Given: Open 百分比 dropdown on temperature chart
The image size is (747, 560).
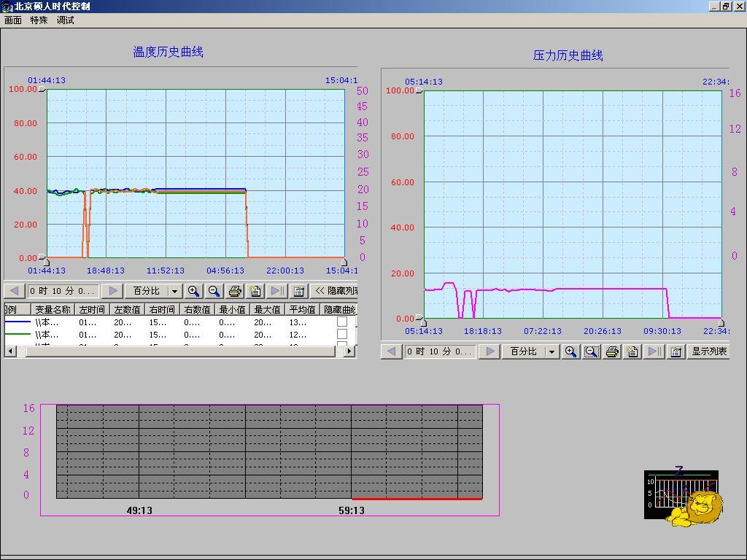Looking at the screenshot, I should click(174, 291).
